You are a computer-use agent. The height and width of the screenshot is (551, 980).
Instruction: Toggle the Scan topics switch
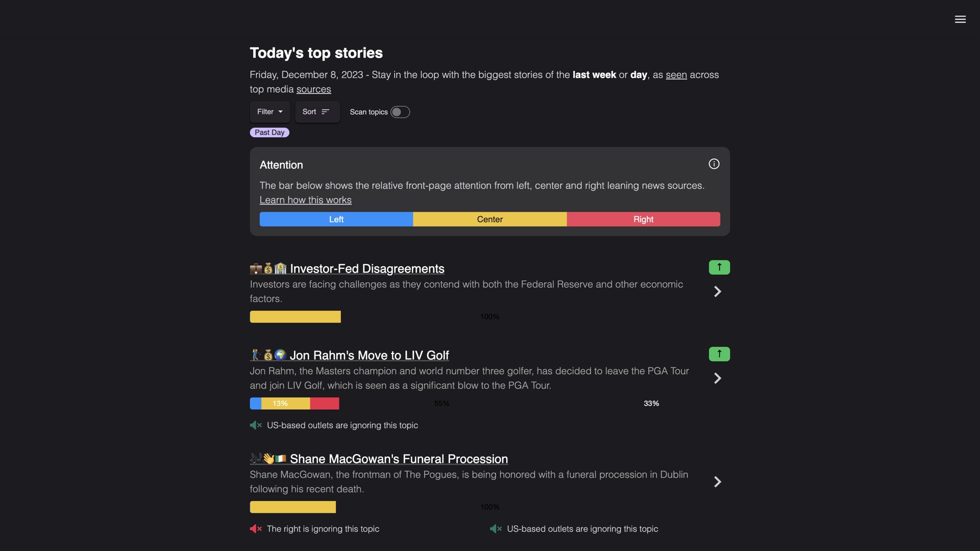(x=400, y=112)
